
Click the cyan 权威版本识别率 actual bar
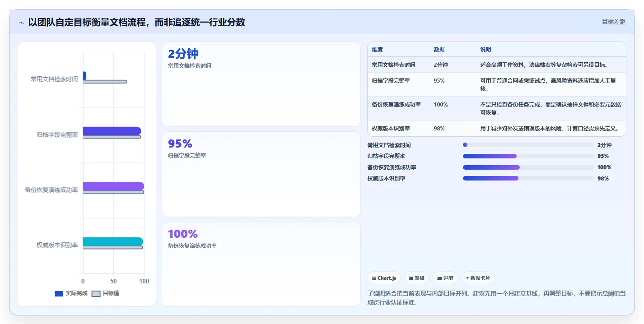pos(113,241)
